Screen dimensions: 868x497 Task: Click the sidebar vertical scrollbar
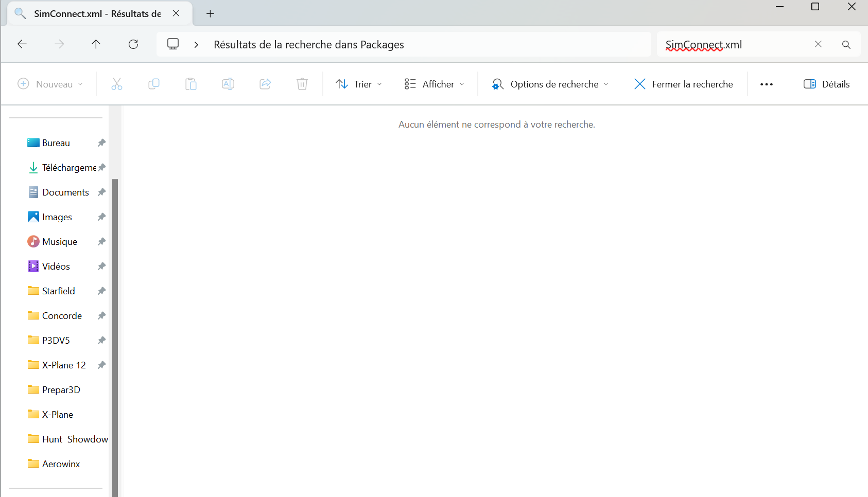(115, 338)
